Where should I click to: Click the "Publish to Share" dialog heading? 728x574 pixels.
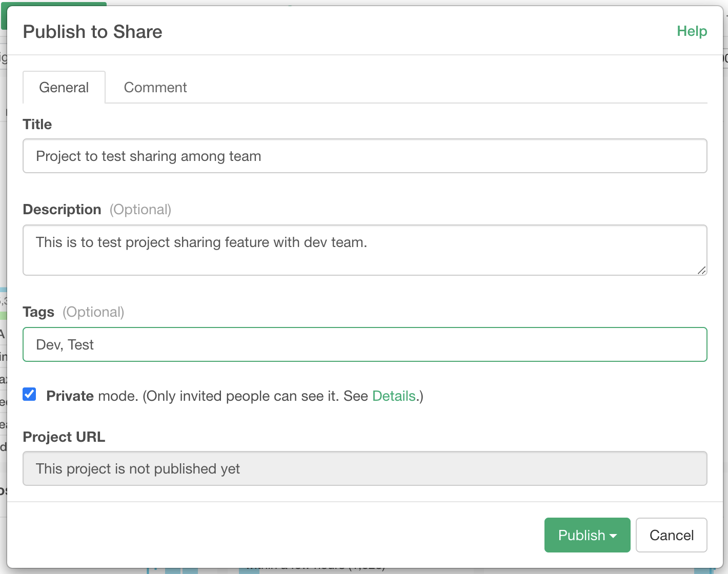(x=93, y=32)
